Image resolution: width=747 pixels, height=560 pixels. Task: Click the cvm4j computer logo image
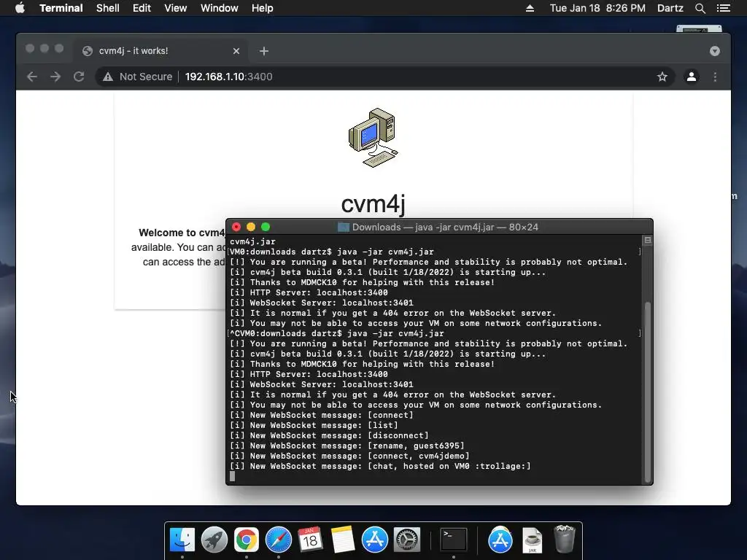373,138
